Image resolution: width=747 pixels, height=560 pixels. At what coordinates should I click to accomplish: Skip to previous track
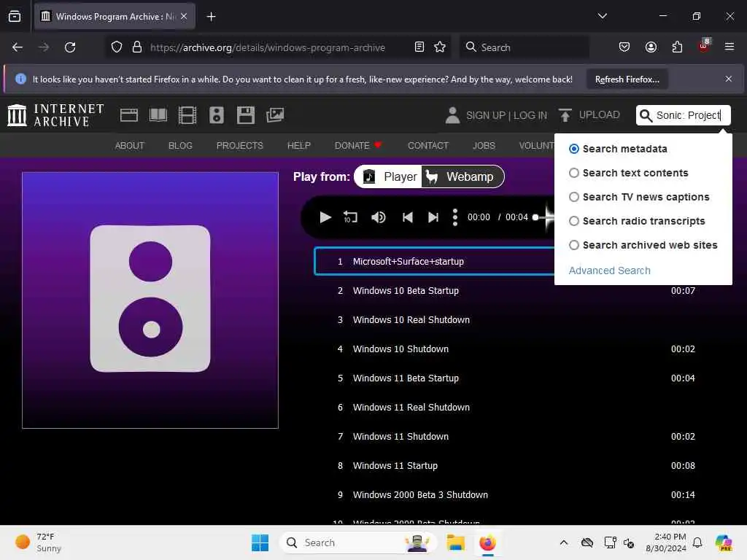click(x=407, y=217)
